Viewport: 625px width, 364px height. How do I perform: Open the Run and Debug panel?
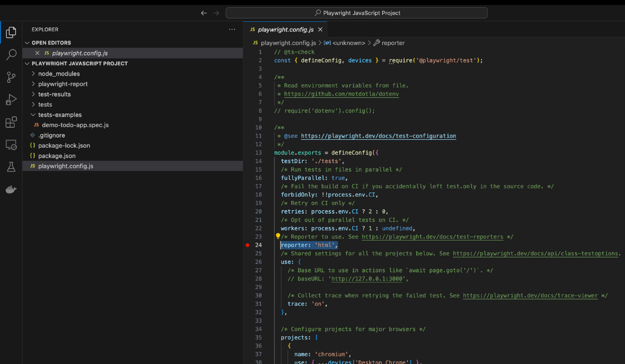[x=11, y=99]
